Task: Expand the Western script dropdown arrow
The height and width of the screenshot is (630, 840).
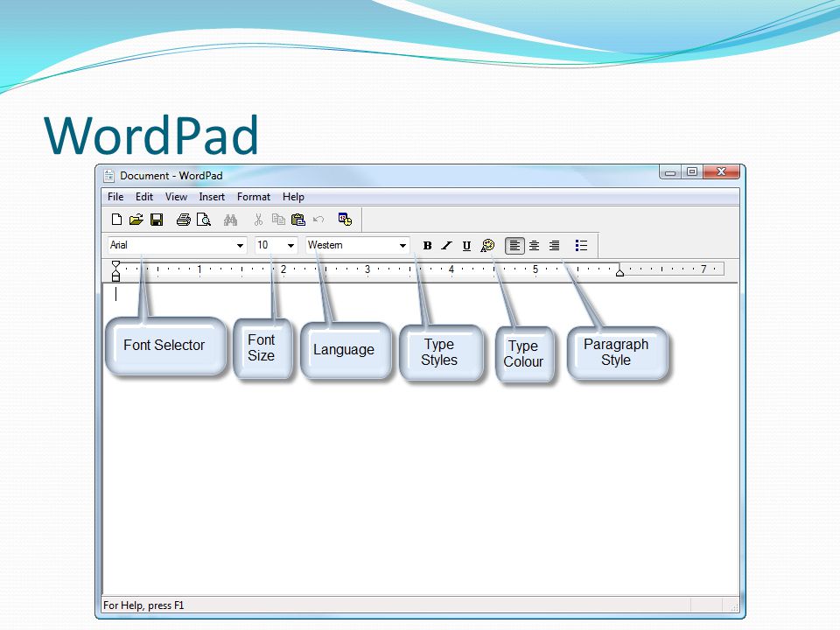Action: tap(402, 245)
